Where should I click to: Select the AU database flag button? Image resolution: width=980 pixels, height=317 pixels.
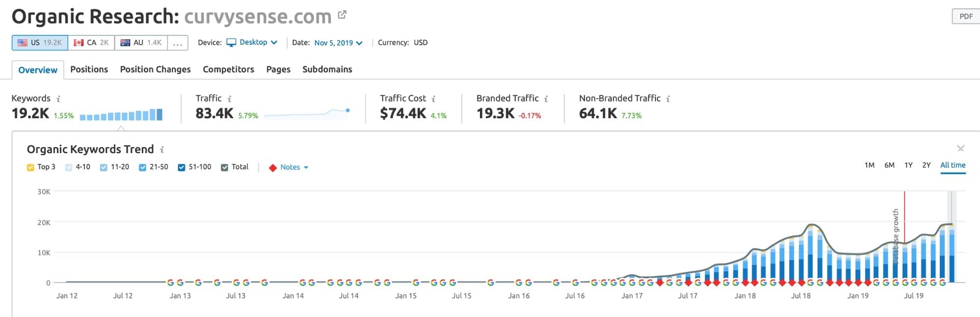click(141, 43)
